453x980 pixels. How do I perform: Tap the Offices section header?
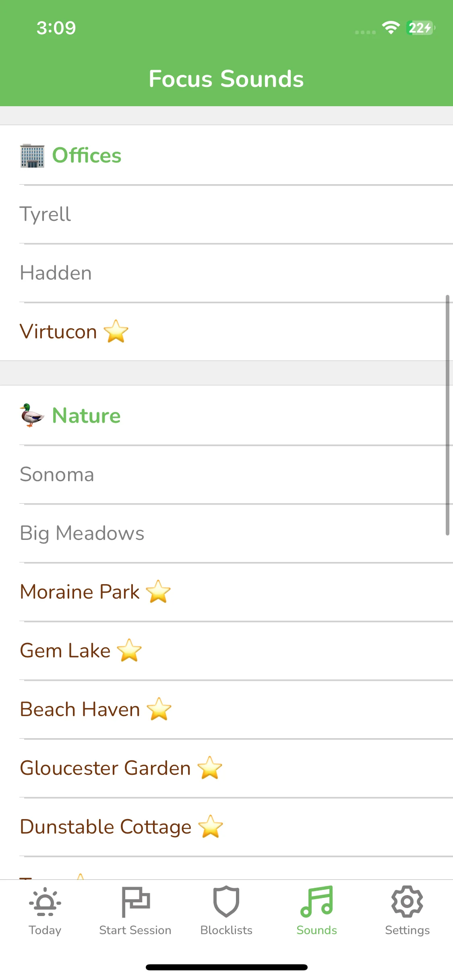(x=226, y=155)
